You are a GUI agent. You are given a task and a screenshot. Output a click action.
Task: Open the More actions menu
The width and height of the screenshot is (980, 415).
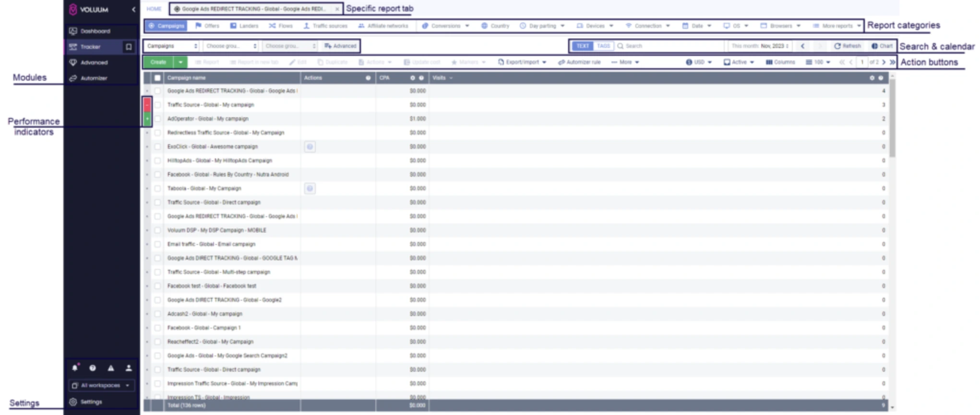coord(625,62)
